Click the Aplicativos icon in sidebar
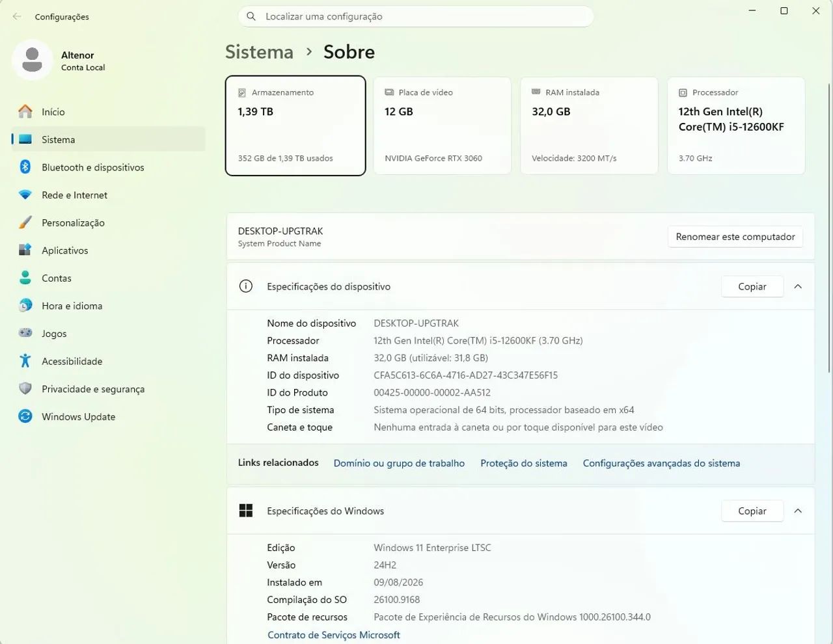This screenshot has width=833, height=644. click(25, 250)
